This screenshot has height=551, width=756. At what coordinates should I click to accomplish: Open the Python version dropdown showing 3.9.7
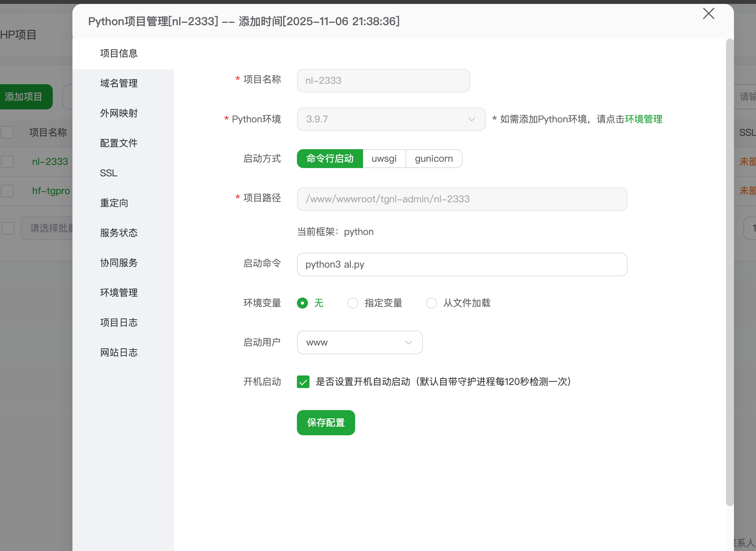[x=391, y=119]
